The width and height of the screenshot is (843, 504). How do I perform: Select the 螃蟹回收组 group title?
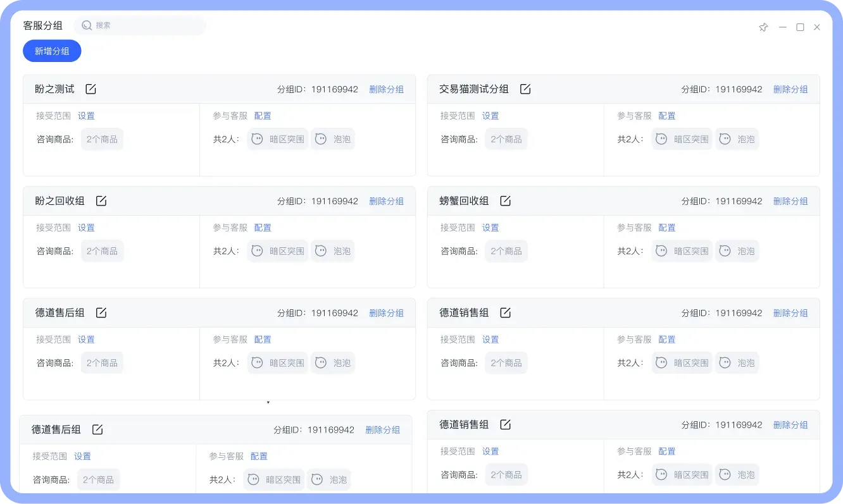click(x=464, y=201)
